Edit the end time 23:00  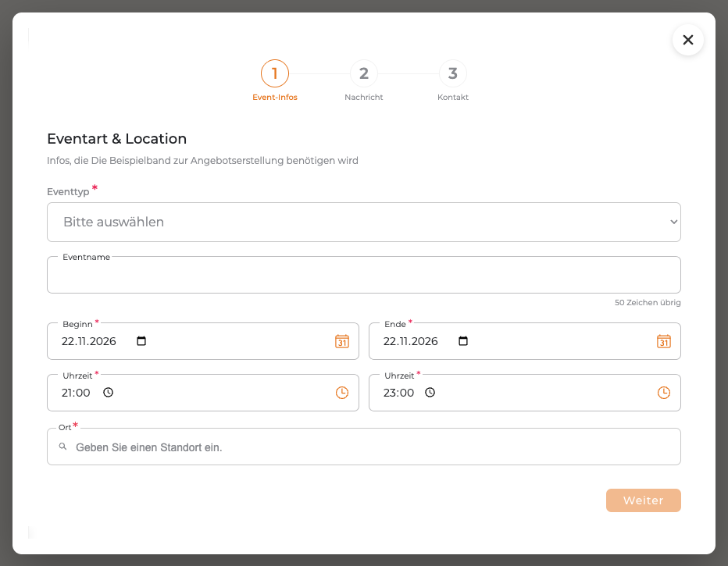click(398, 393)
